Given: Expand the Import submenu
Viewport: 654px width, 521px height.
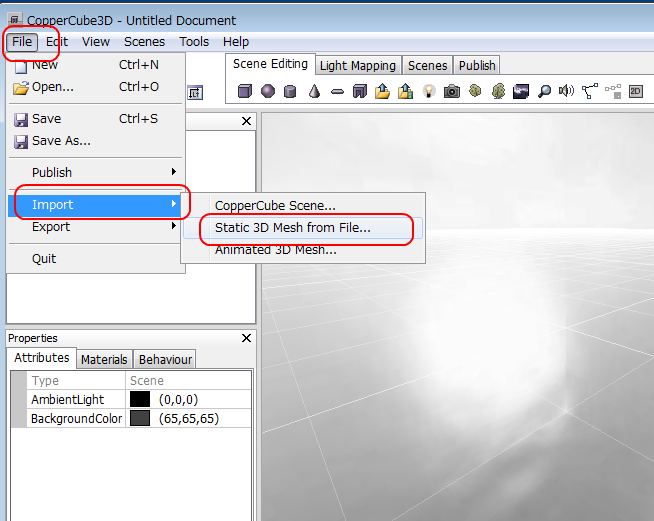Looking at the screenshot, I should [x=95, y=205].
